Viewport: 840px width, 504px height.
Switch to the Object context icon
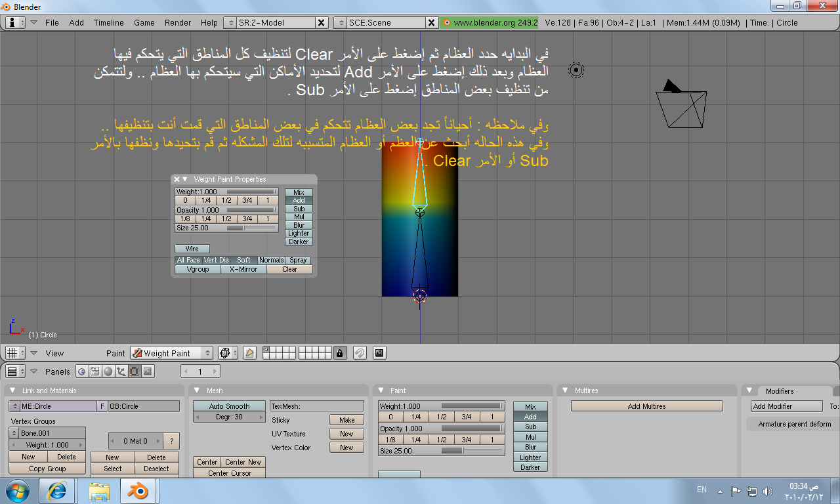[x=121, y=371]
